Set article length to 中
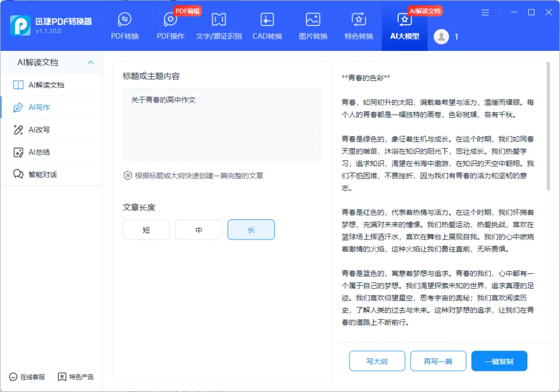Screen dimensions: 560x392 [x=199, y=229]
